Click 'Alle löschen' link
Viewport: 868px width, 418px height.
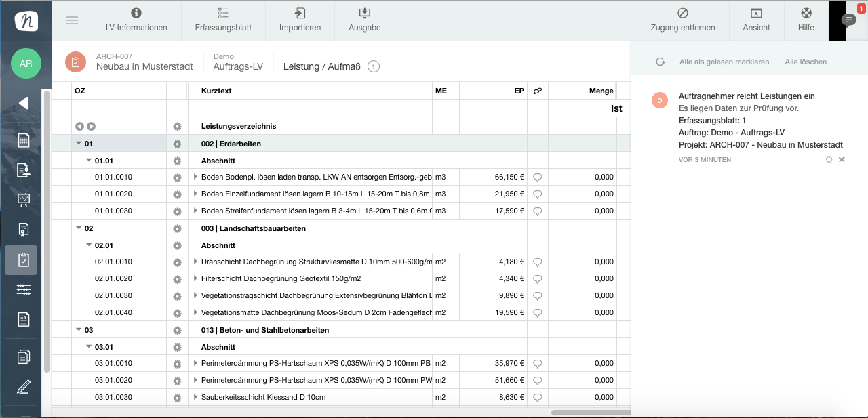coord(806,62)
